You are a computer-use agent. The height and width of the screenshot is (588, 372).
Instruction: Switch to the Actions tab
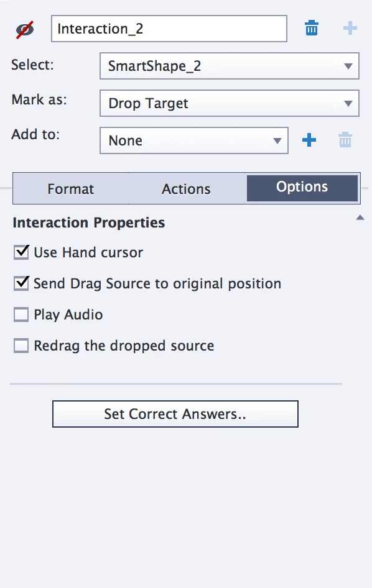pos(186,188)
